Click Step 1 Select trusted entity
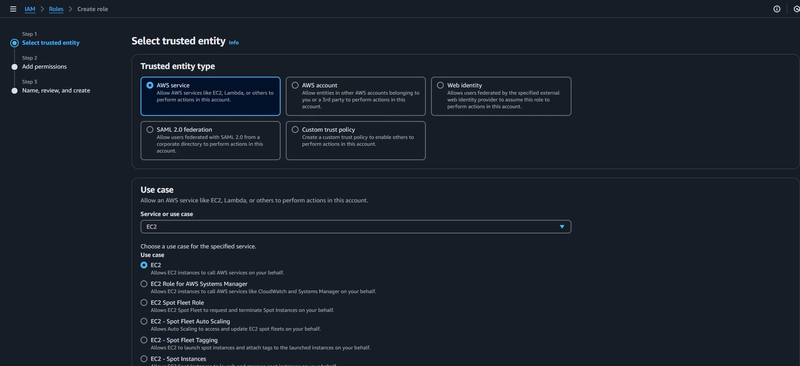Screen dimensions: 800x366 coord(51,43)
